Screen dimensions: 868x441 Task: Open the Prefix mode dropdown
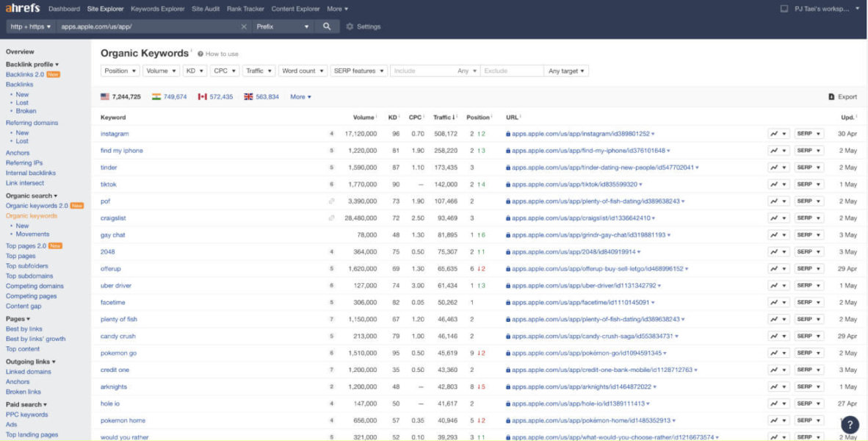click(283, 26)
